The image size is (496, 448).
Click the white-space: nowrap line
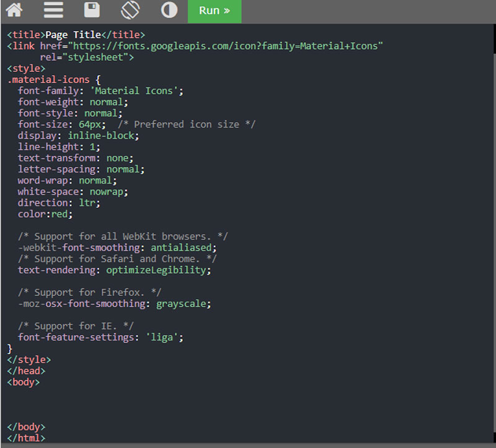[73, 192]
